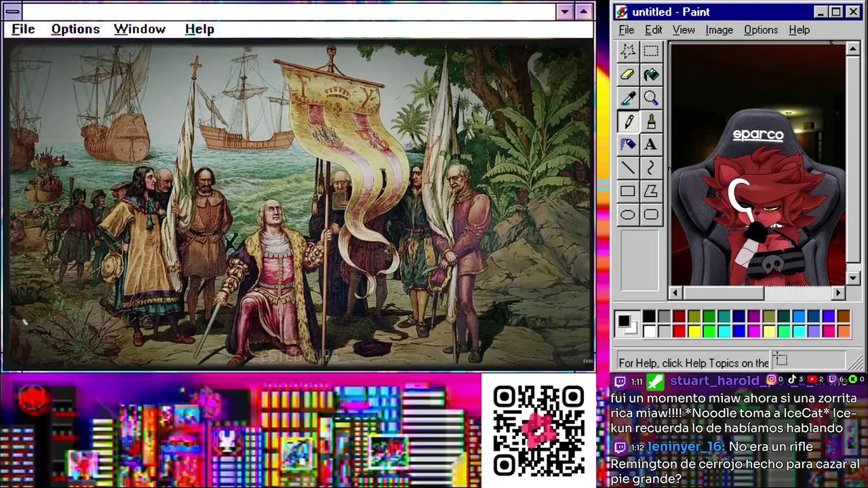The height and width of the screenshot is (488, 868).
Task: Pick the Eraser tool in Paint
Action: [627, 75]
